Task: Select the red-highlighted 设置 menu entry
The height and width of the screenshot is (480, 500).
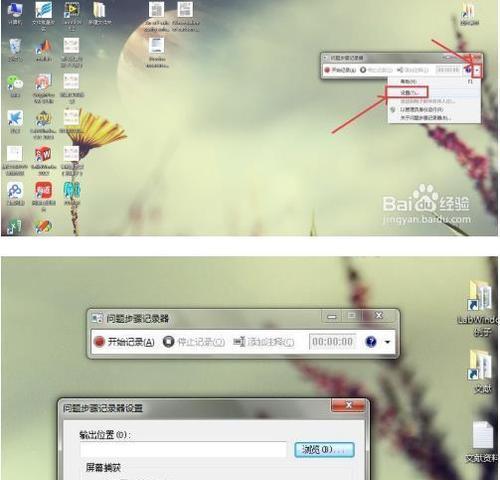Action: pyautogui.click(x=406, y=92)
